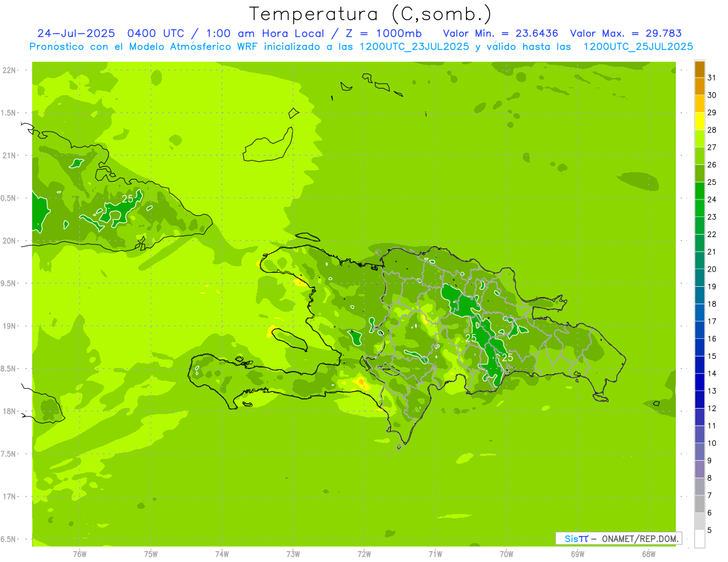Click the "17N" latitude label
Image resolution: width=728 pixels, height=562 pixels.
(10, 497)
